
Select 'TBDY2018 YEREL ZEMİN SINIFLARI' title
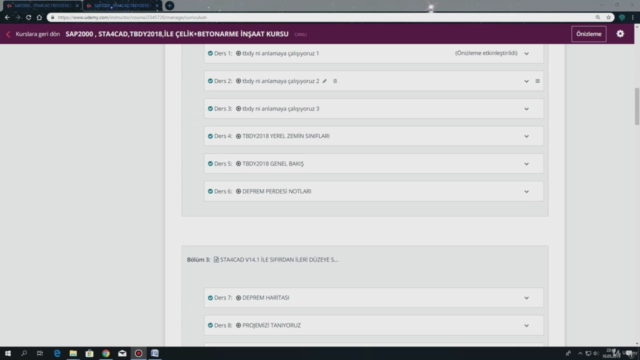coord(286,136)
